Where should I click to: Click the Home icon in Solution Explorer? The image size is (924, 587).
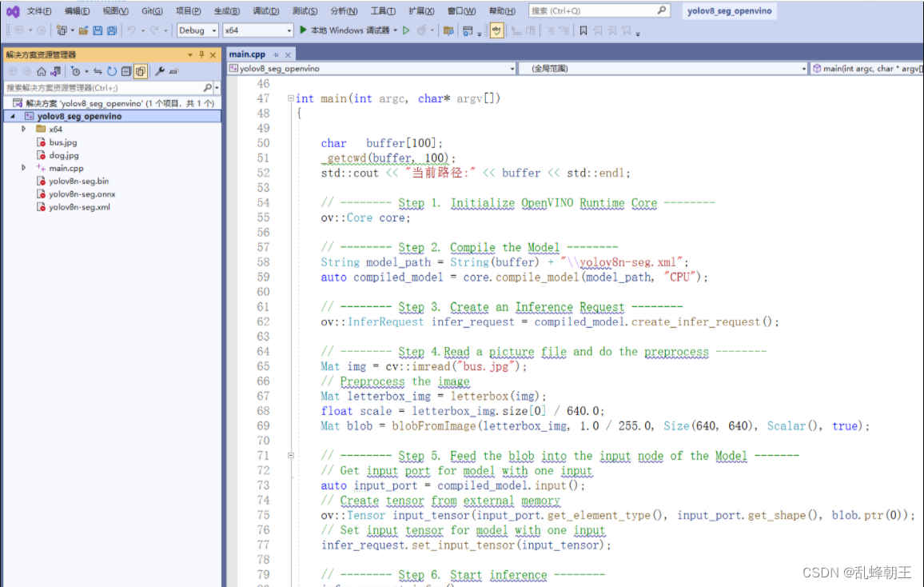42,72
